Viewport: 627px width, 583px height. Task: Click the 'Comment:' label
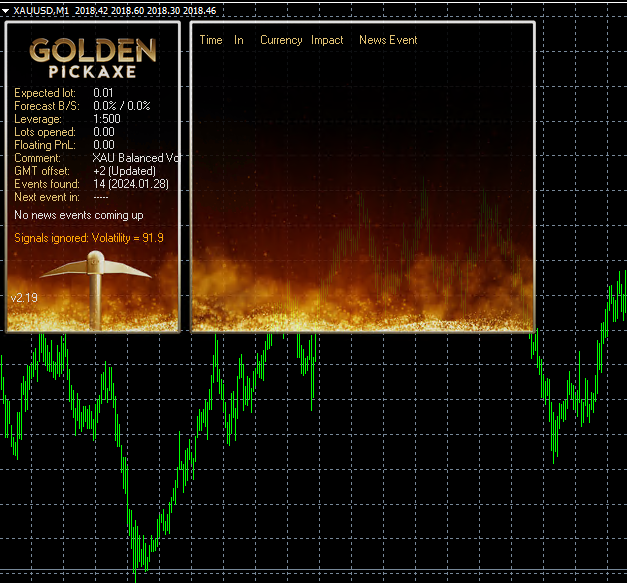click(37, 158)
